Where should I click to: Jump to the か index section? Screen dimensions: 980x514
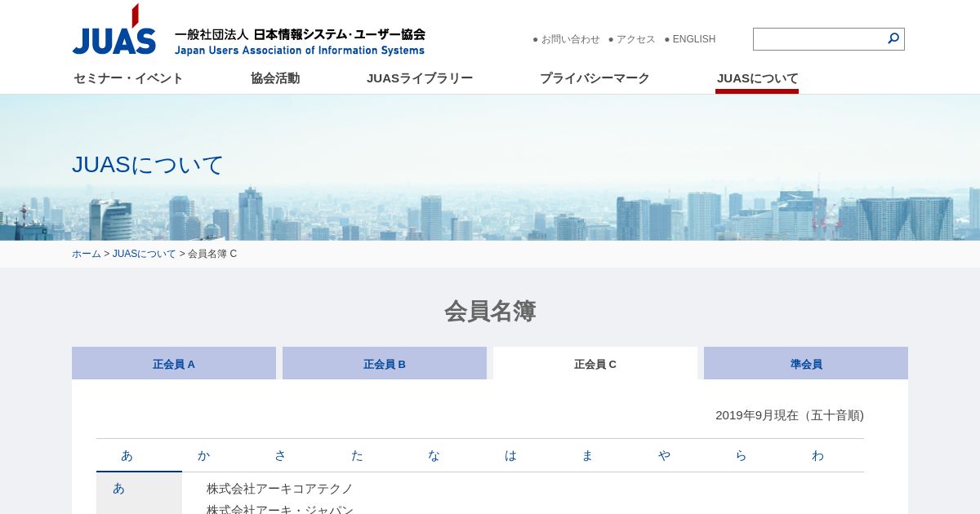click(203, 455)
